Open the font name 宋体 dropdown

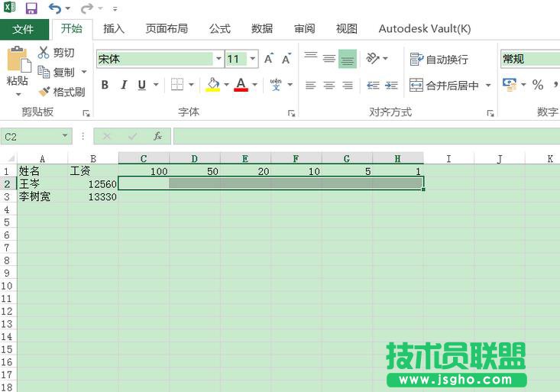218,59
